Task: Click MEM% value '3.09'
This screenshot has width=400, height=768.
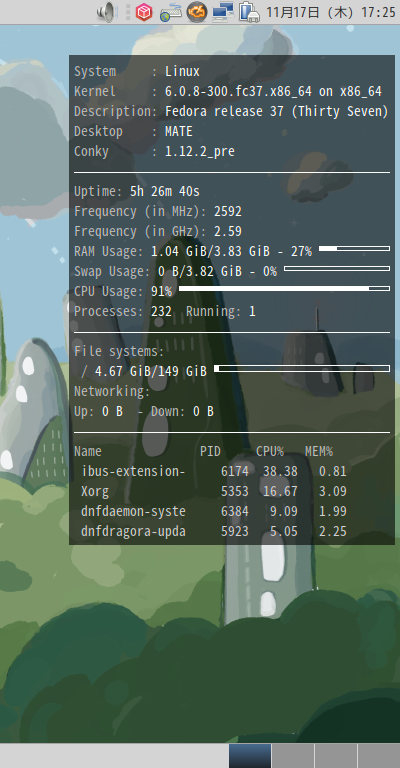Action: (332, 491)
